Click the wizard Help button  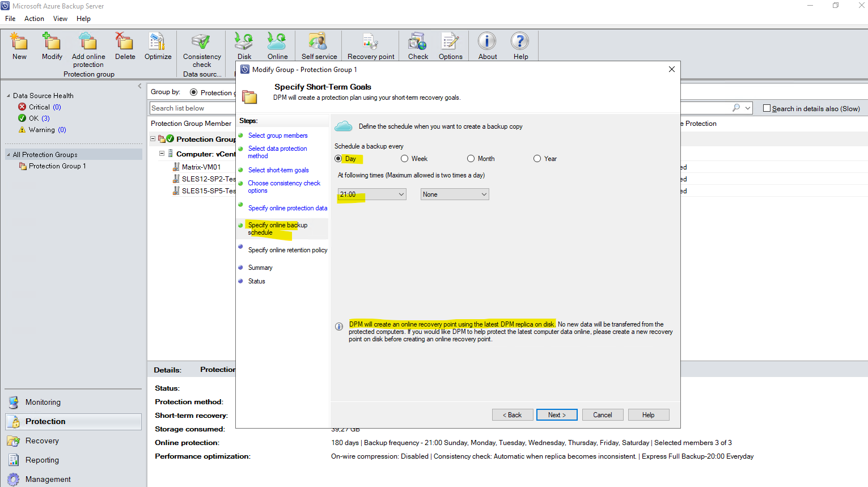(x=649, y=415)
